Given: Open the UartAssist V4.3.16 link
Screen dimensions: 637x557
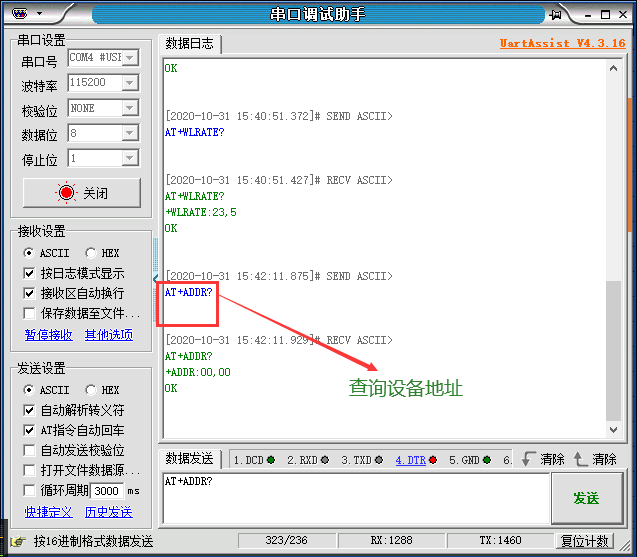Looking at the screenshot, I should point(562,43).
